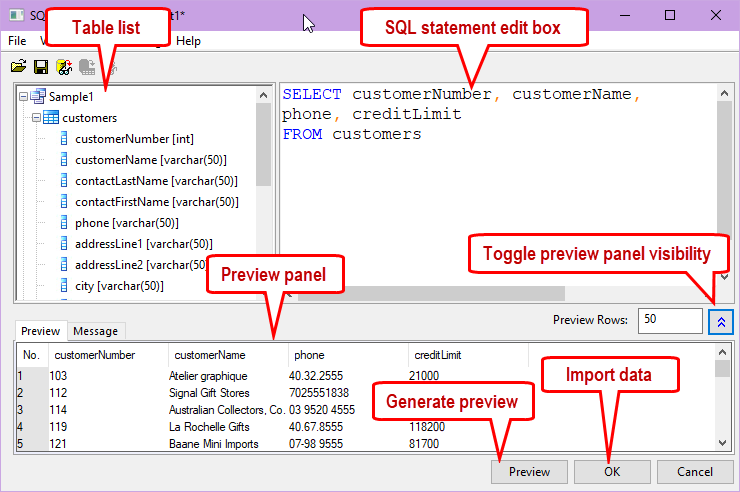
Task: Click the preview glasses toolbar icon
Action: 64,67
